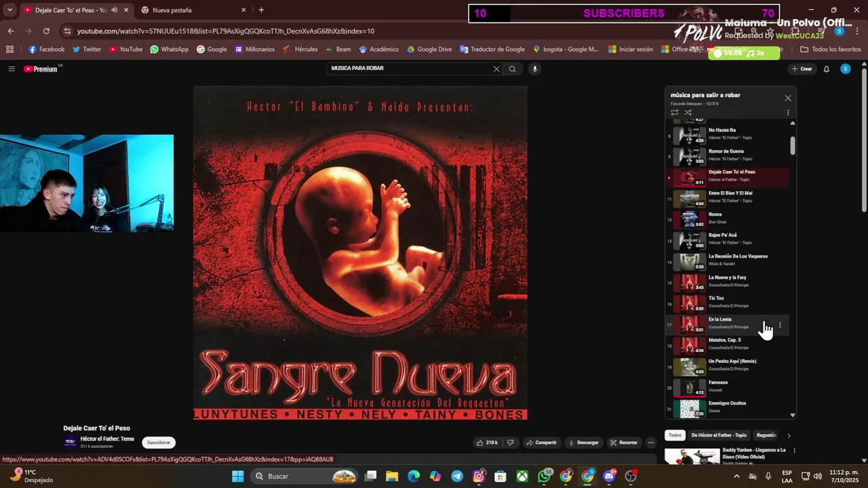Go to YouTube Premium home logo
The height and width of the screenshot is (488, 868).
(42, 68)
